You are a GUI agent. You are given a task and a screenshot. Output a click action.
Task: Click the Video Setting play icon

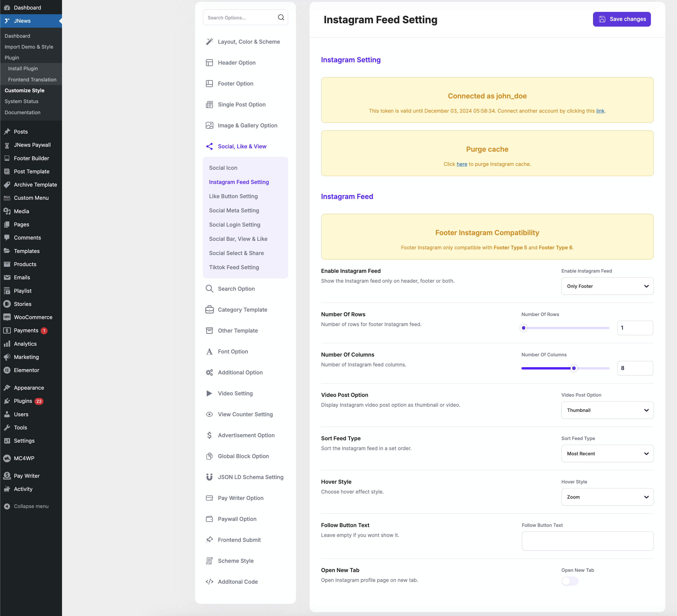click(x=209, y=393)
